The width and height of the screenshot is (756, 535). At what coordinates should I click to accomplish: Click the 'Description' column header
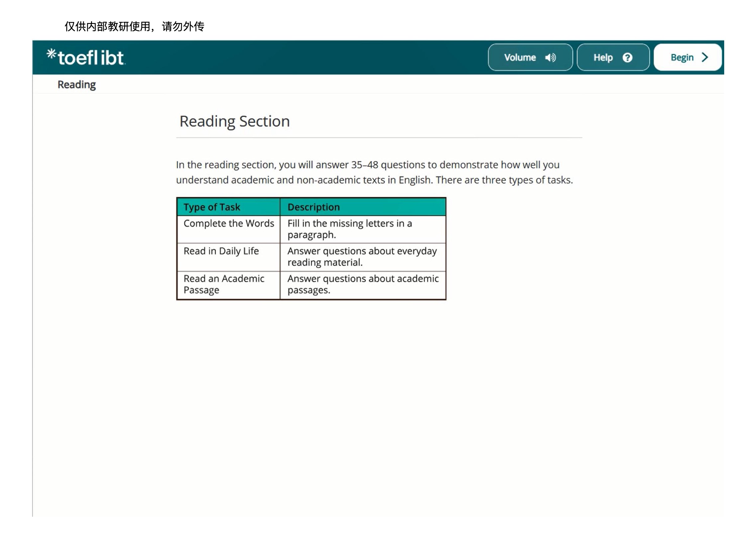tap(363, 207)
